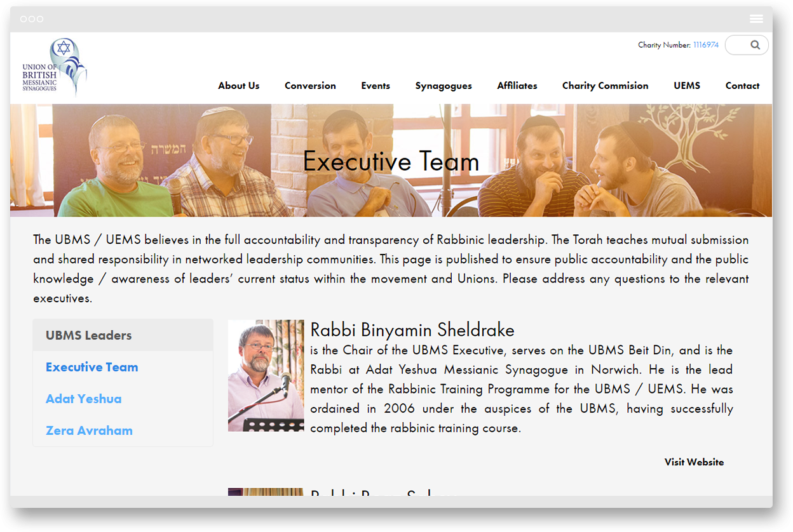
Task: Go to the Conversion page
Action: (x=310, y=86)
